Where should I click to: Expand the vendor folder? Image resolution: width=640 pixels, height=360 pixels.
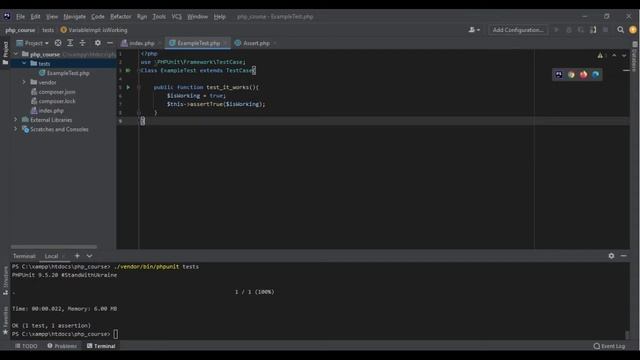[24, 82]
